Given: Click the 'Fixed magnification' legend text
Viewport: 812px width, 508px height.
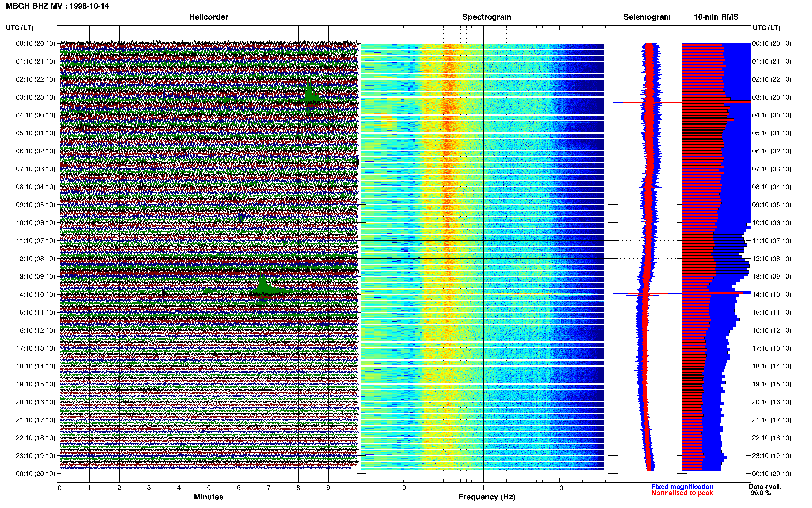Looking at the screenshot, I should pos(682,486).
